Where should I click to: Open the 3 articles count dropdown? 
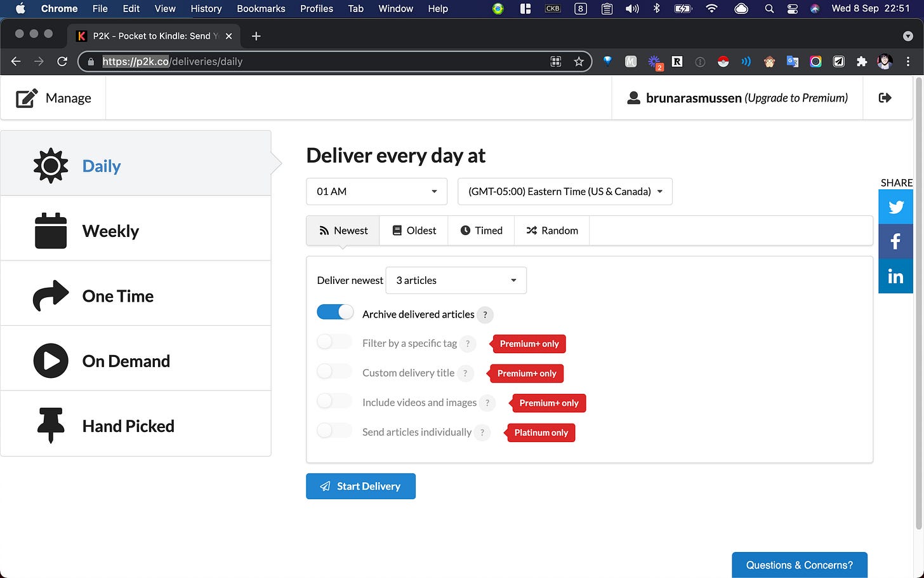point(456,280)
